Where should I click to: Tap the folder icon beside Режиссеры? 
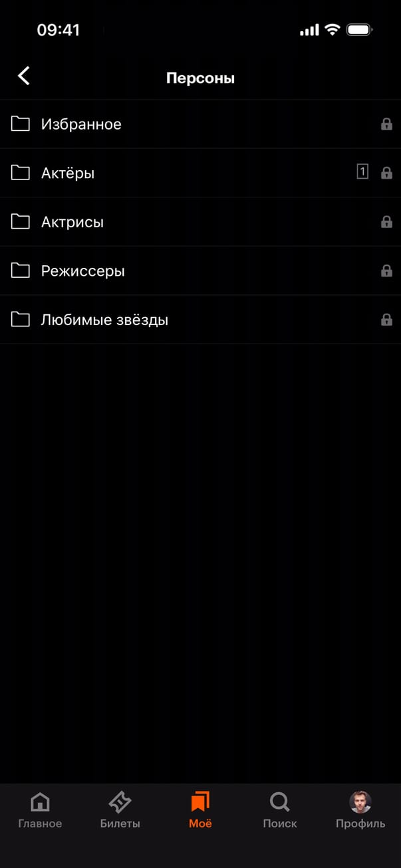(x=21, y=271)
